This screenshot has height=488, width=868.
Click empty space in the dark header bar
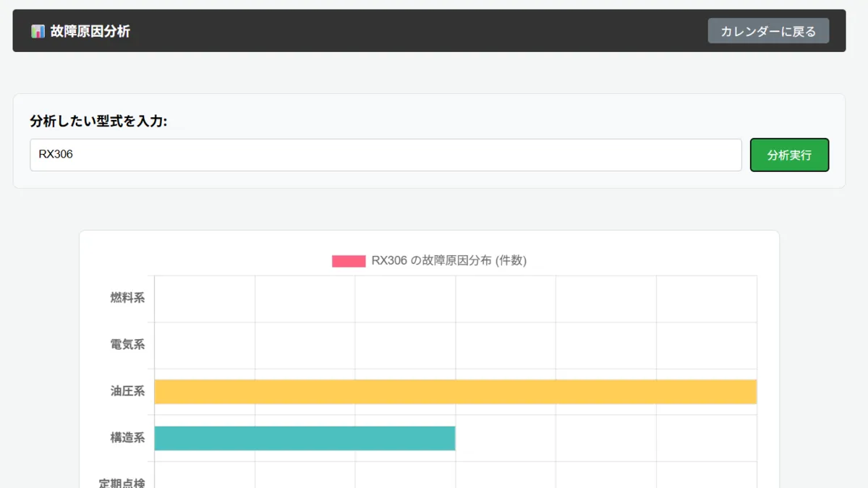[x=420, y=31]
